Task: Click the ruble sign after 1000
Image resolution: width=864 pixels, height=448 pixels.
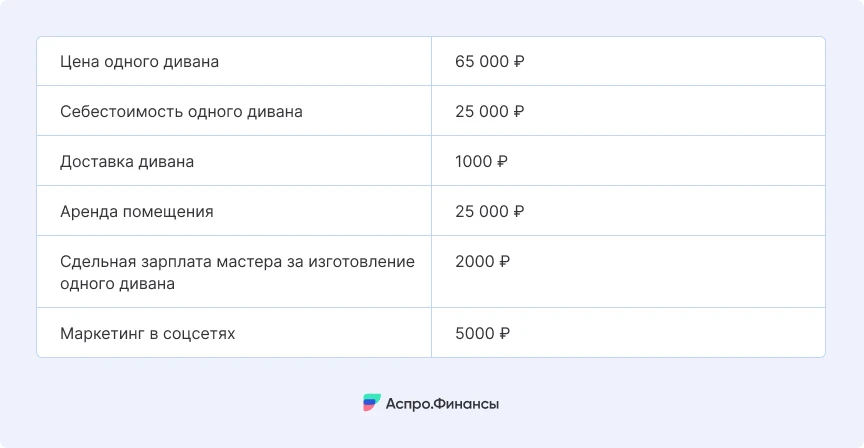Action: (x=502, y=162)
